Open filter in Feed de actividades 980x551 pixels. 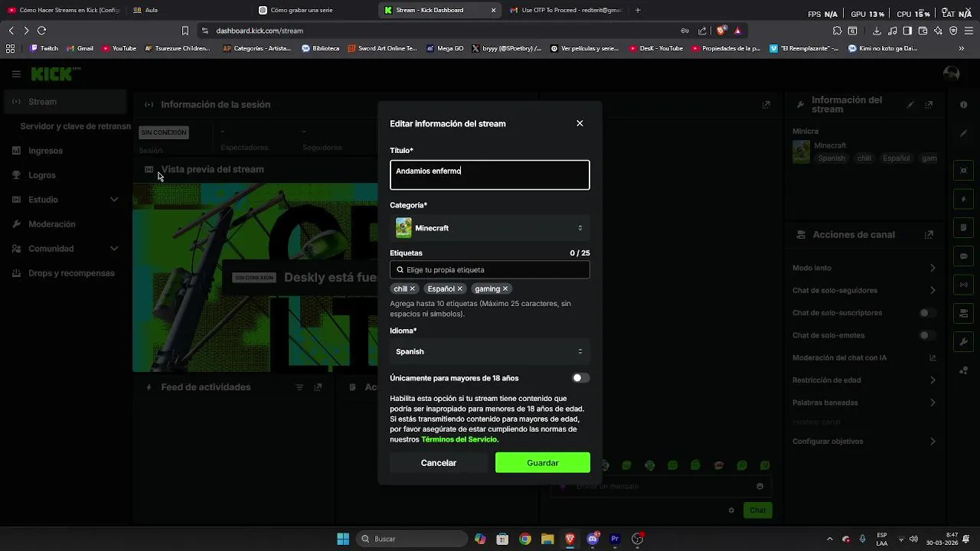pyautogui.click(x=299, y=387)
